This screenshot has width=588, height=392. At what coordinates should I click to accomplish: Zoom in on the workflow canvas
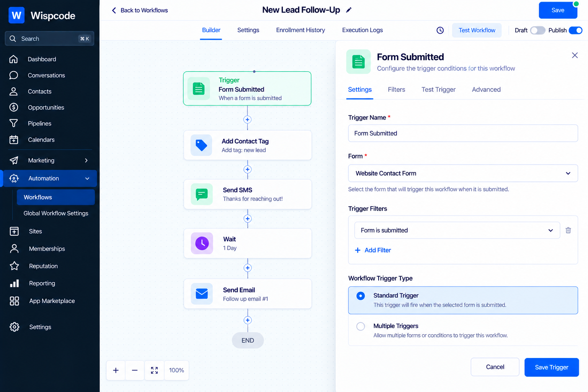(116, 370)
